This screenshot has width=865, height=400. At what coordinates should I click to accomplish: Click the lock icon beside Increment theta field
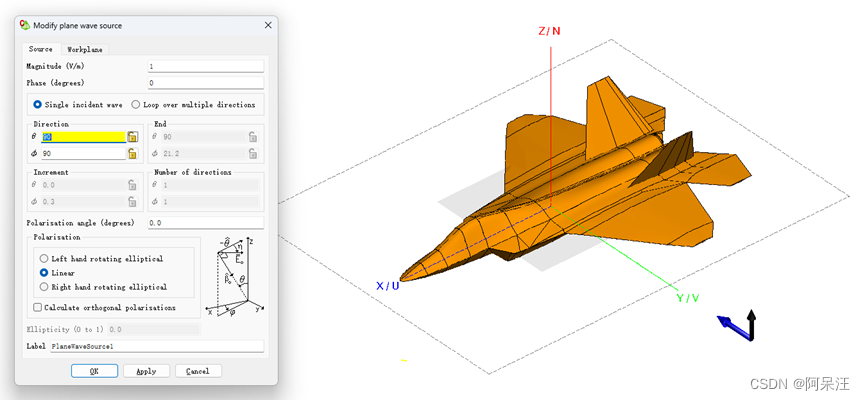[x=132, y=185]
